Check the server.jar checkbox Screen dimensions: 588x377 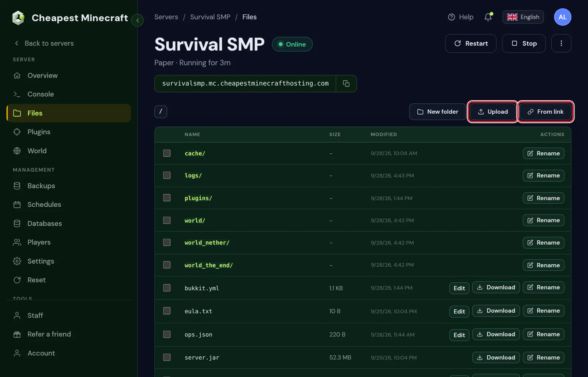(167, 357)
